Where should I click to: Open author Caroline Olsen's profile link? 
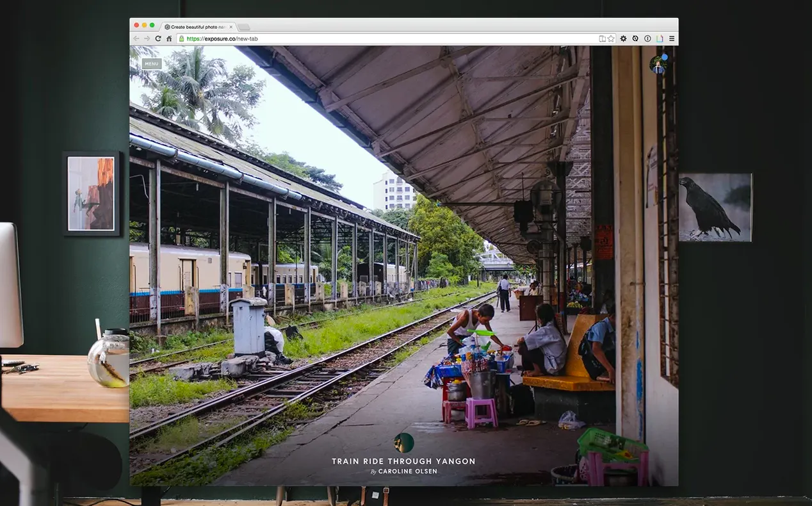pyautogui.click(x=407, y=471)
